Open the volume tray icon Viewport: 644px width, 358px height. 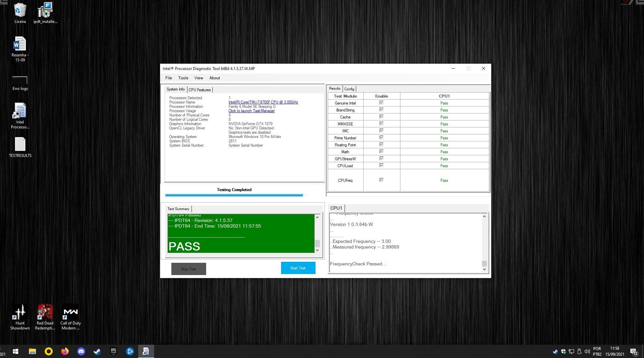point(587,351)
